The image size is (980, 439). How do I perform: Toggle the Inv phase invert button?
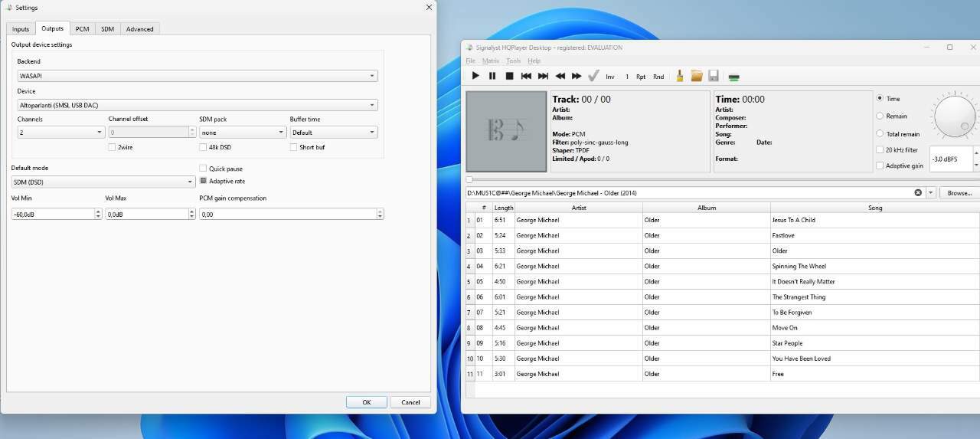(610, 77)
